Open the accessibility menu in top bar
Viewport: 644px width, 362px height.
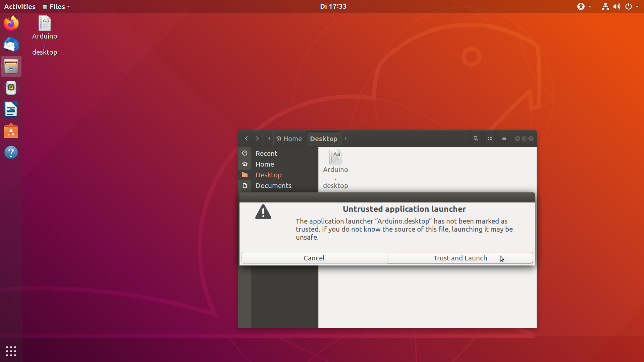[x=584, y=6]
